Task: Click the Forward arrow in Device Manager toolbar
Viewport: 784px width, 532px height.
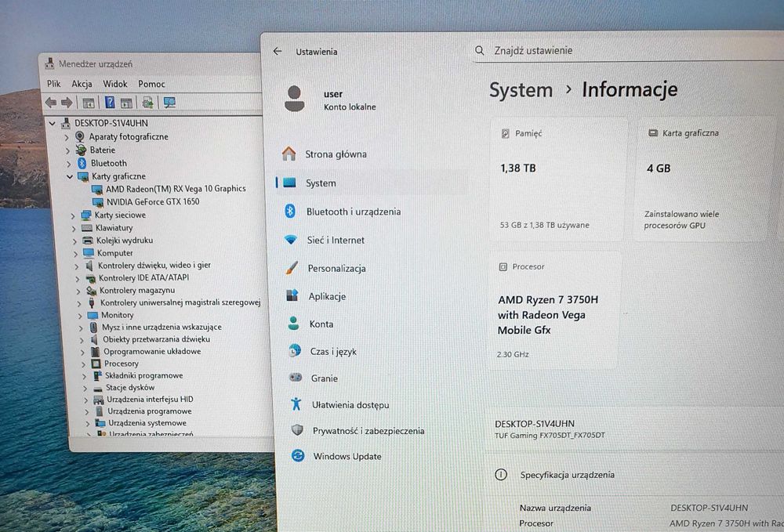Action: 67,103
